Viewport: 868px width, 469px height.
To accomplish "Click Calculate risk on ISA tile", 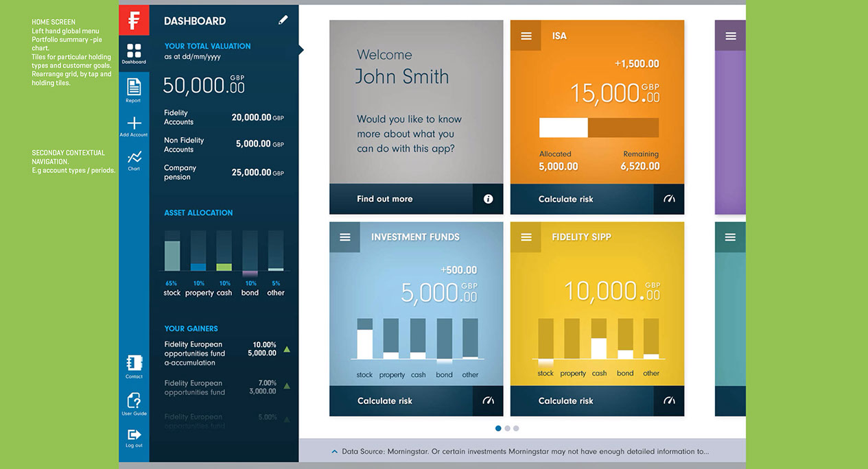I will click(x=565, y=199).
